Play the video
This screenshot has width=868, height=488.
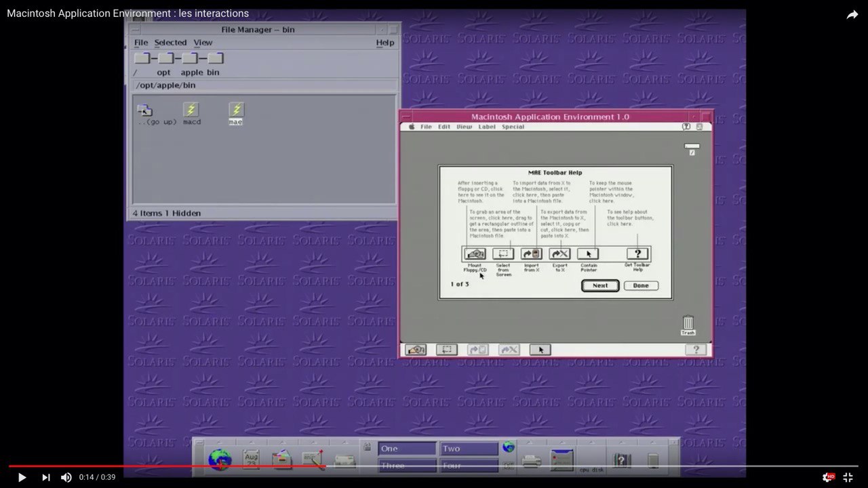22,477
